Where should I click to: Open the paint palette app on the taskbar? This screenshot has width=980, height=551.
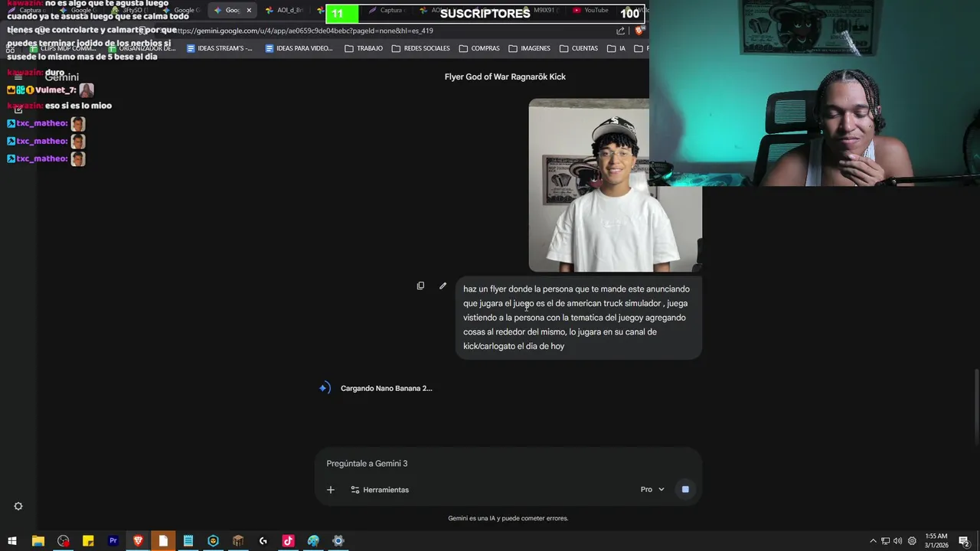[313, 541]
